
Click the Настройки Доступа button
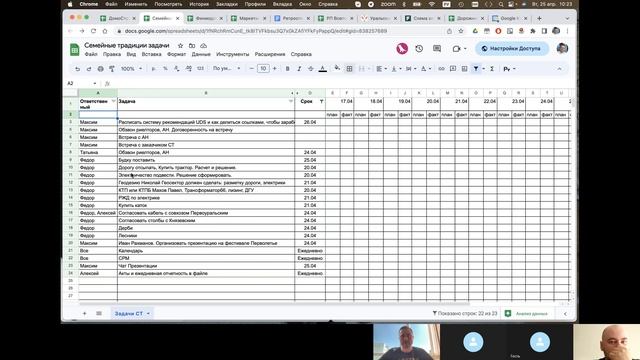[511, 49]
